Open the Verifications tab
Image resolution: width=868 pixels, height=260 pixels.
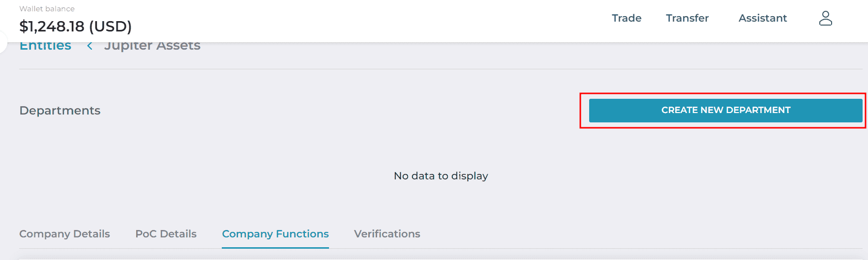387,234
